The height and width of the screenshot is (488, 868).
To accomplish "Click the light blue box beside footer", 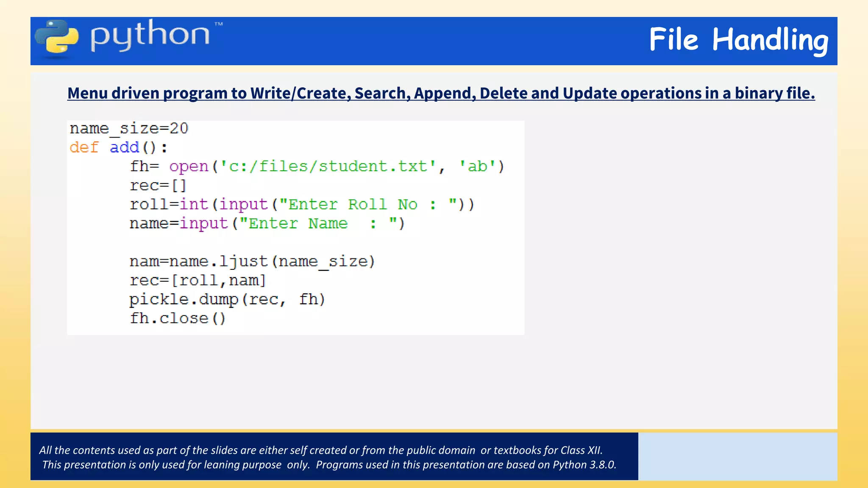I will click(738, 456).
